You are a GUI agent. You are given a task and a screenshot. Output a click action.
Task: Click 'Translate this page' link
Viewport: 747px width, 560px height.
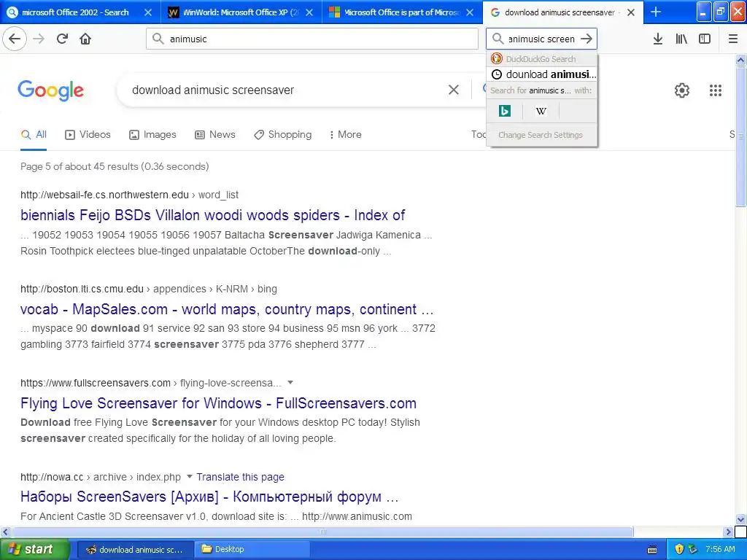[240, 477]
